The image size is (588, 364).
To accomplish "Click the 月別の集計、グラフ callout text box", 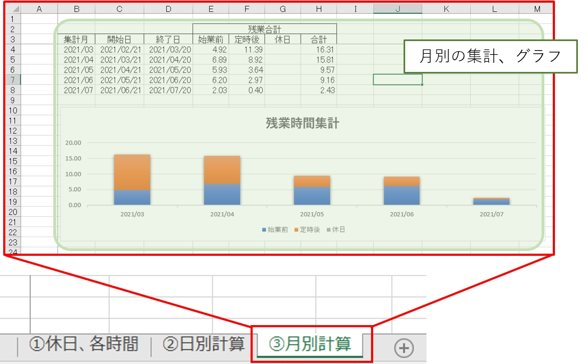I will pos(490,56).
